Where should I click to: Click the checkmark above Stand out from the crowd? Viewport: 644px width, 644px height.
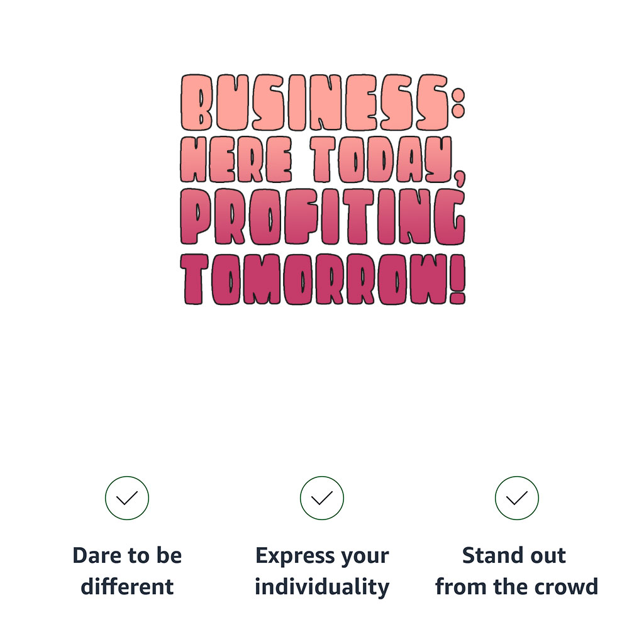517,498
